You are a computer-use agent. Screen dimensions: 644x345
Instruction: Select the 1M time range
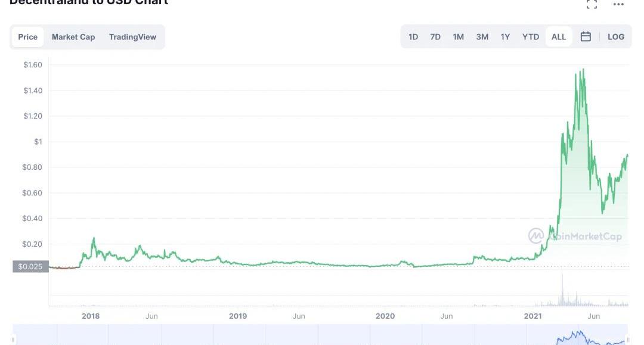[x=458, y=37]
